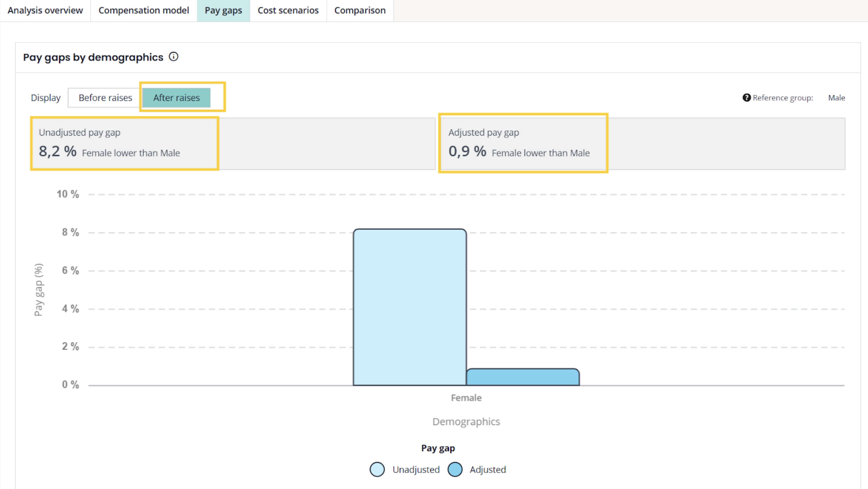Click the Reference group help icon

(746, 97)
